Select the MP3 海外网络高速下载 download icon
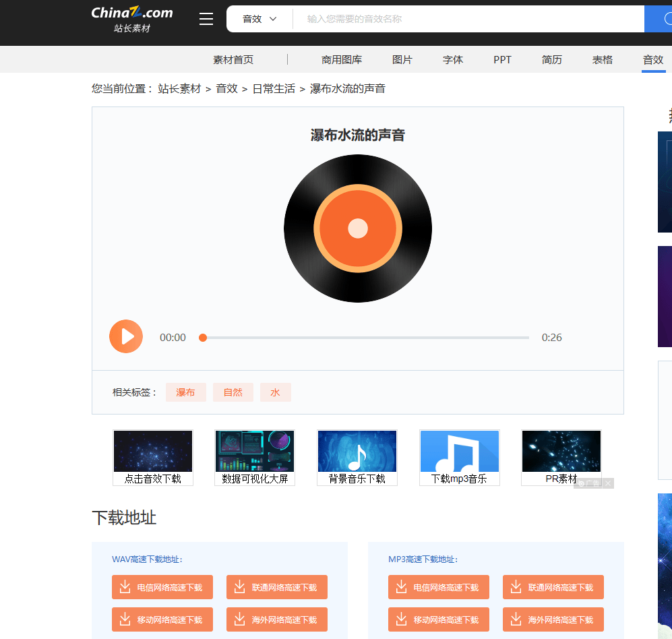The image size is (672, 639). 516,619
